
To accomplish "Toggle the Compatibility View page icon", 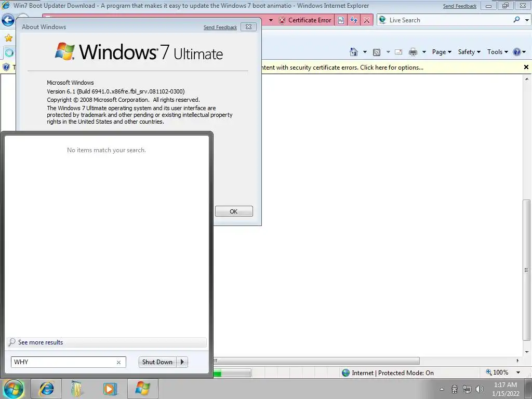I will coord(341,20).
